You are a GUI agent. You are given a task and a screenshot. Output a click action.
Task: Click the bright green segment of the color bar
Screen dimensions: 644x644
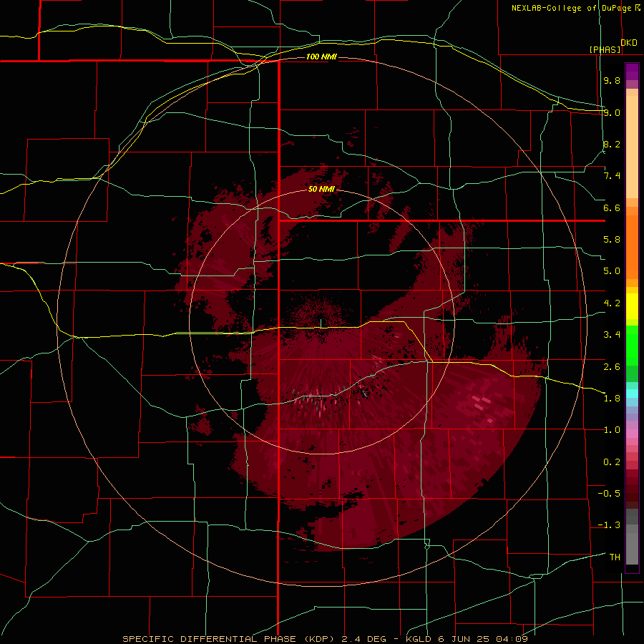(x=632, y=346)
